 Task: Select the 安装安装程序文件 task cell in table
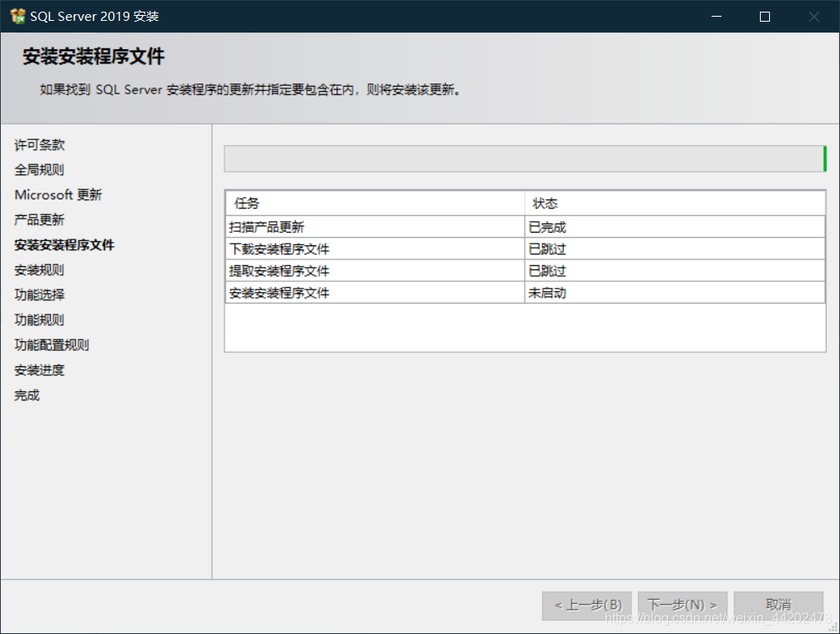click(375, 293)
